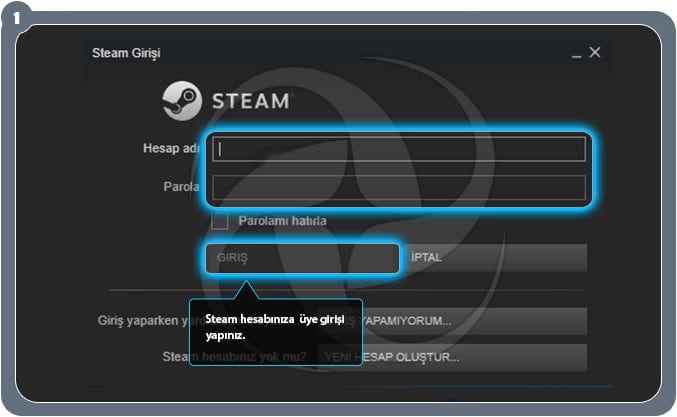This screenshot has width=677, height=417.
Task: Click the Hesap adı label
Action: [x=171, y=148]
